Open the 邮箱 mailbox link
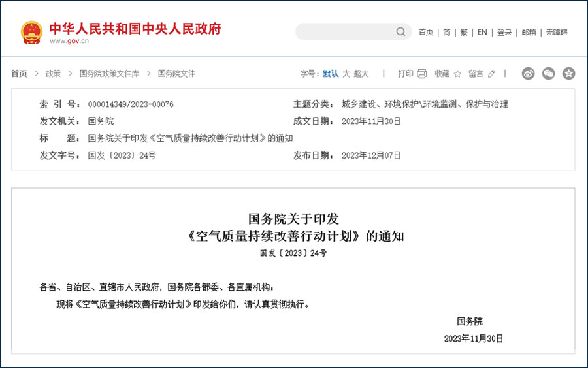 click(529, 32)
